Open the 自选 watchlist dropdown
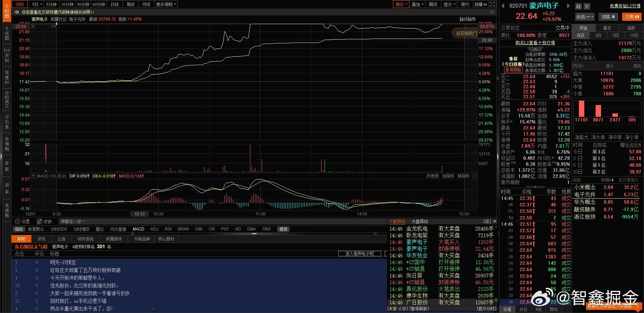 tap(585, 17)
